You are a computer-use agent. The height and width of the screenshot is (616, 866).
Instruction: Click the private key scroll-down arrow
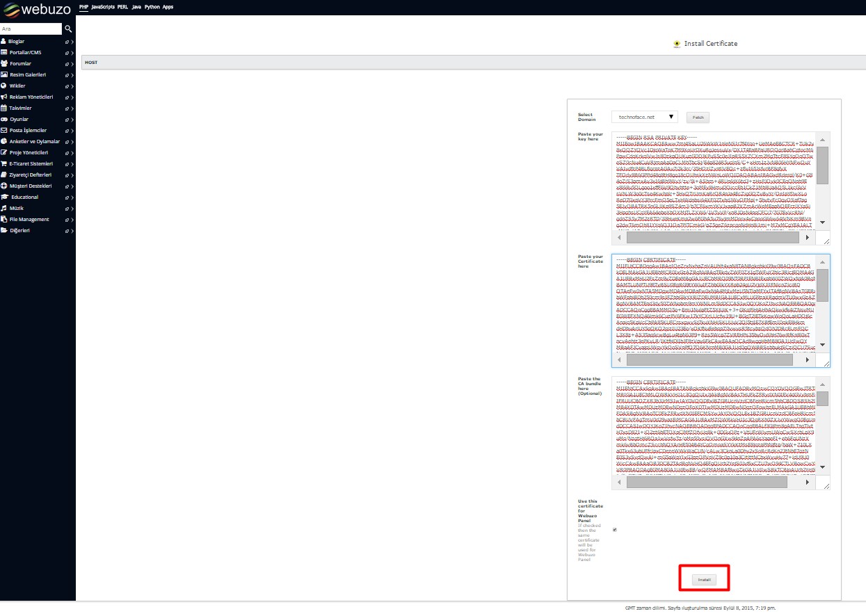(822, 222)
